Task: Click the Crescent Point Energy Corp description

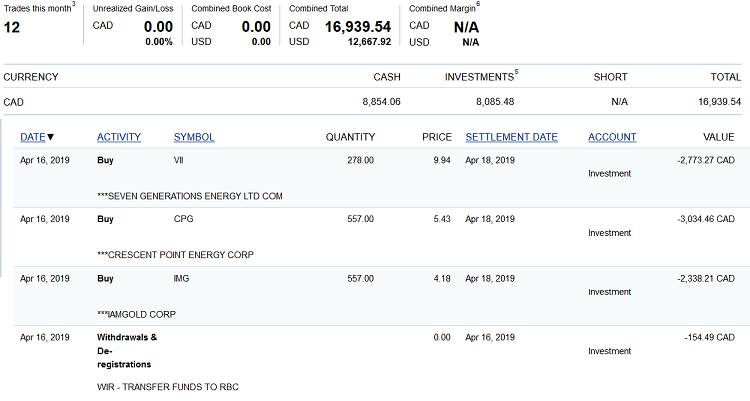Action: (175, 255)
